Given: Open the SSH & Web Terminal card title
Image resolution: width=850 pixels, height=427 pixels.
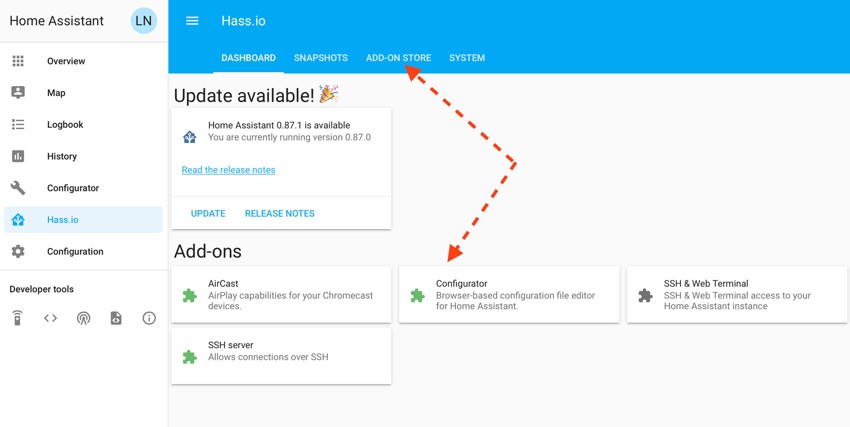Looking at the screenshot, I should click(x=706, y=283).
